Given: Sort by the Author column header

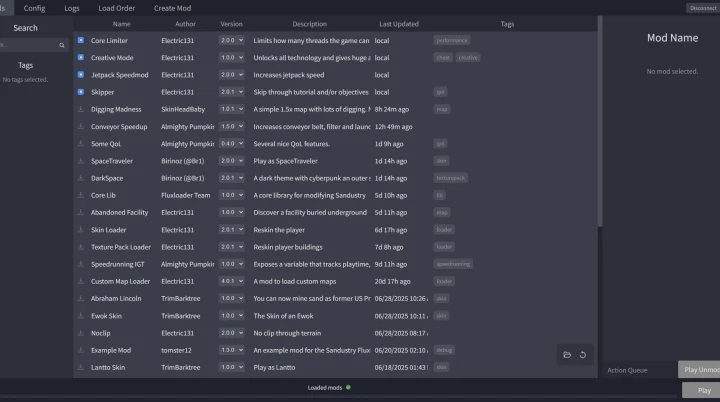Looking at the screenshot, I should point(185,24).
